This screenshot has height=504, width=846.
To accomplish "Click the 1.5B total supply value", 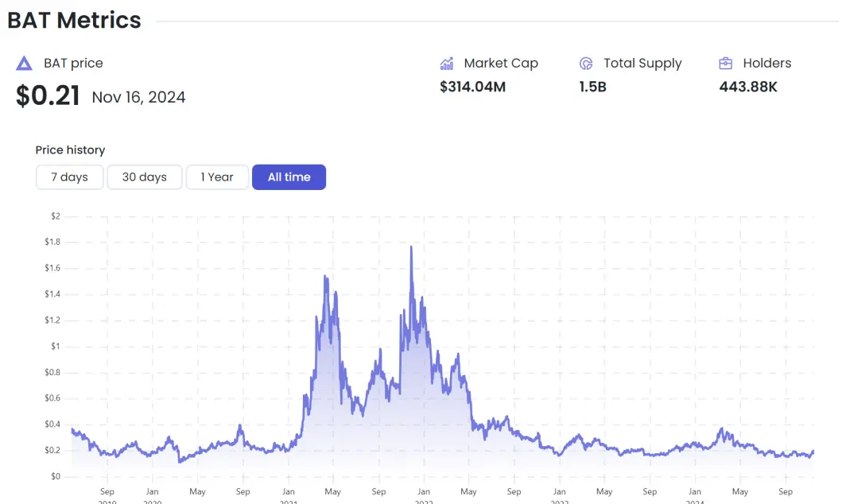I will [x=593, y=87].
